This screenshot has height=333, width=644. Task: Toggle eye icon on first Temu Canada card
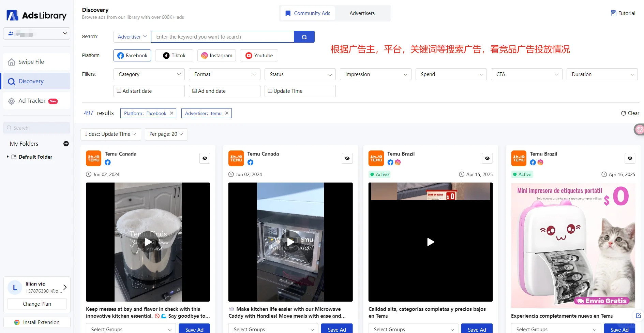[x=205, y=158]
